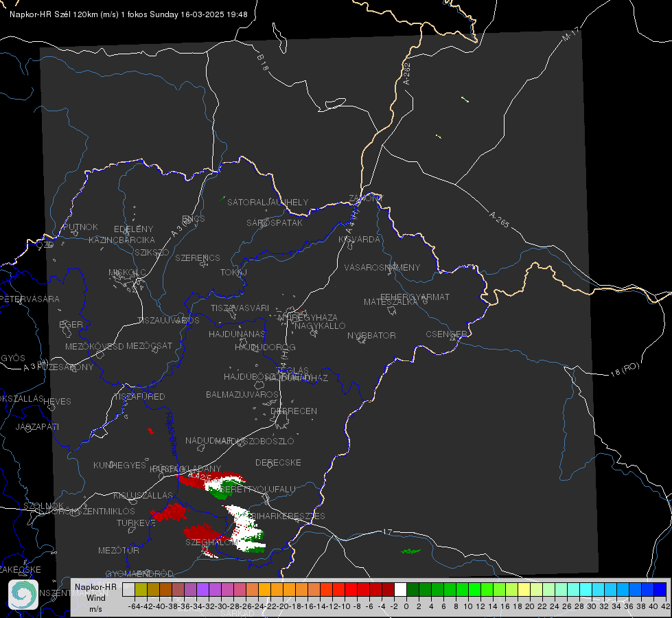
Task: Click the '18 (RO)' road label
Action: click(x=625, y=369)
